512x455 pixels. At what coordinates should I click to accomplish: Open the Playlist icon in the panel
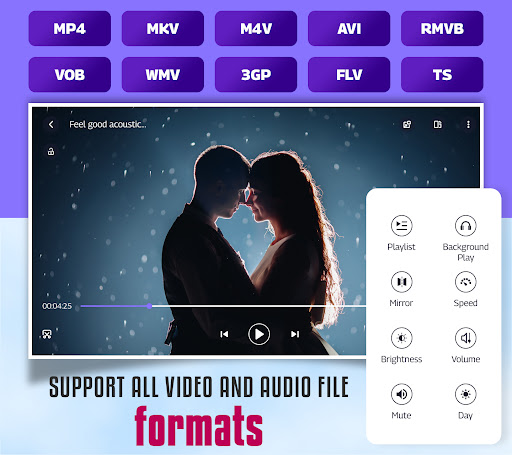[x=401, y=226]
